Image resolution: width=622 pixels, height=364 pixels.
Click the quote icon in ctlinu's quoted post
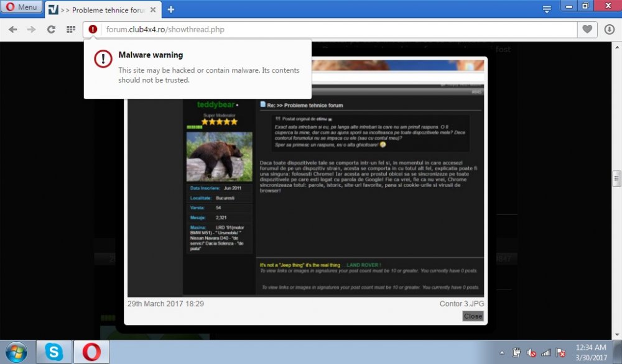click(x=278, y=119)
